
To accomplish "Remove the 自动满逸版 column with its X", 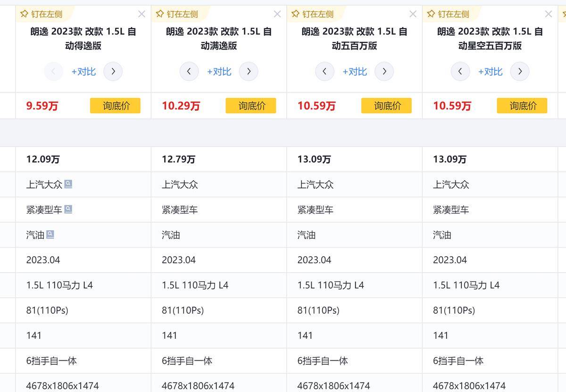I will tap(277, 14).
